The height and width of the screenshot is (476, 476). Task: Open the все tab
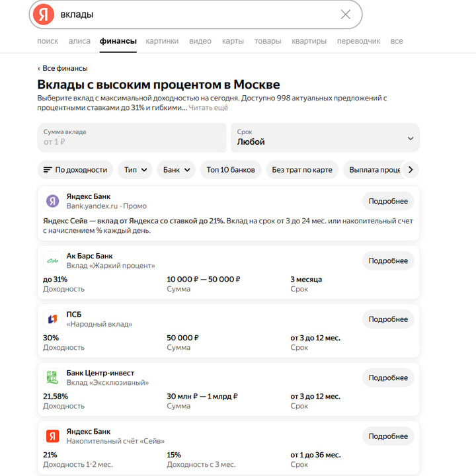pyautogui.click(x=397, y=41)
